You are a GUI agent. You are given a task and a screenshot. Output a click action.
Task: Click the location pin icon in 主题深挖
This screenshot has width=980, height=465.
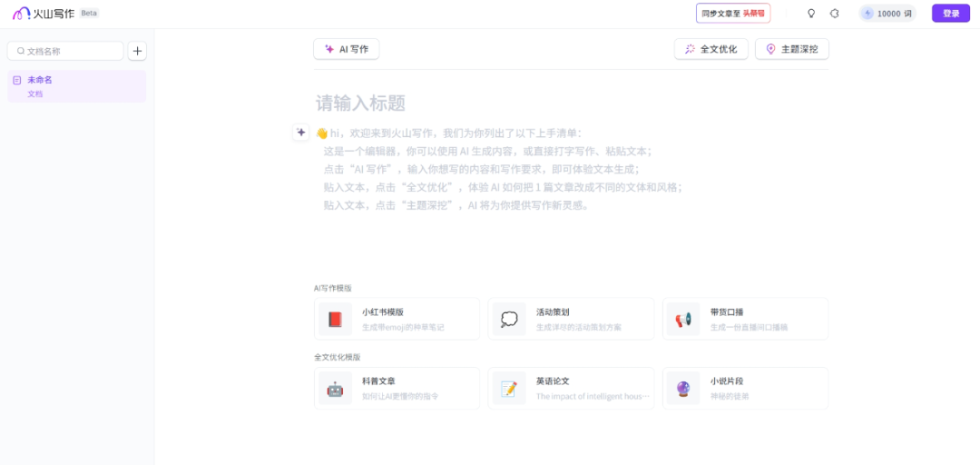(x=770, y=49)
